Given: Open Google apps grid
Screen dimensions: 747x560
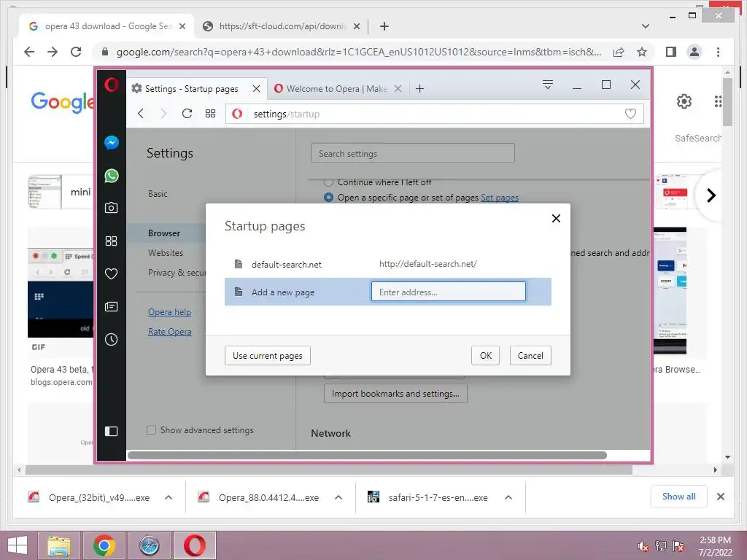Looking at the screenshot, I should point(718,101).
